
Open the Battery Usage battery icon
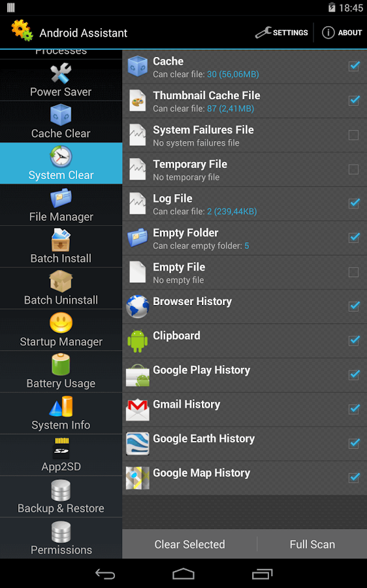(61, 365)
